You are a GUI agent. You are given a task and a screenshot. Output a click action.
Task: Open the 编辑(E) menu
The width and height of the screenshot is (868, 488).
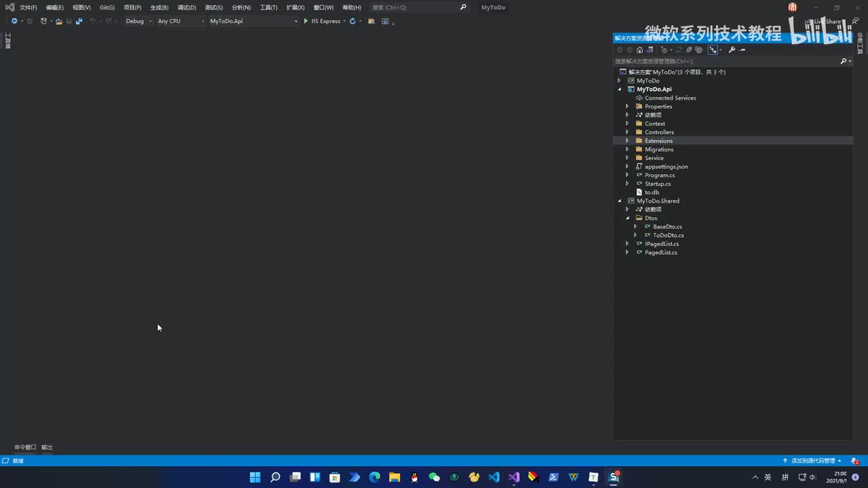[55, 7]
